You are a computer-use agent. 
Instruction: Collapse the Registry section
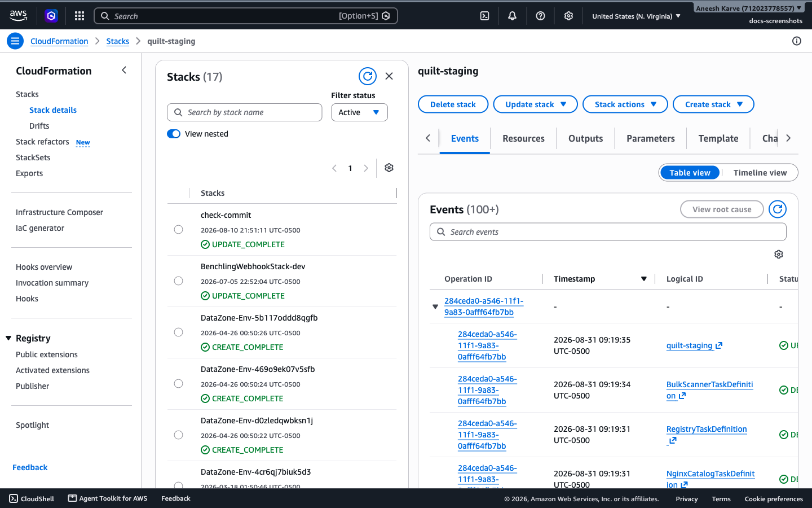[x=8, y=338]
